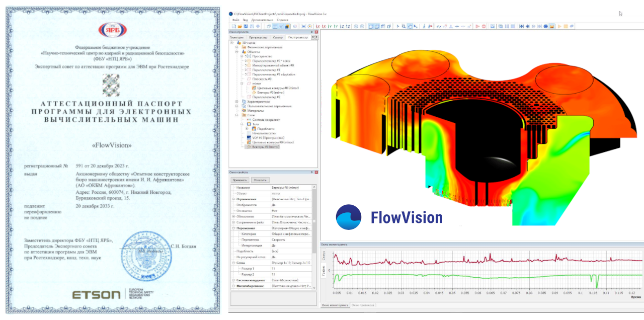
Task: Open the Вид menu
Action: [245, 20]
